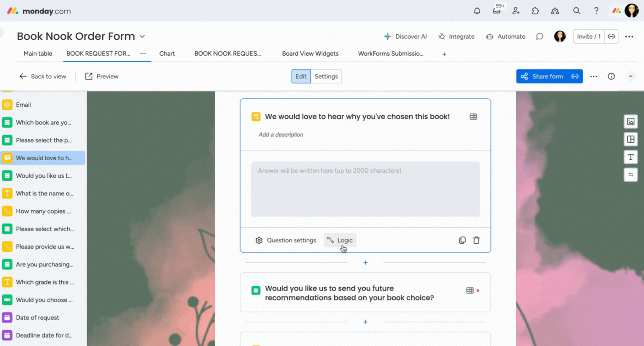Select 'Would you like us t...' sidebar item

point(42,176)
